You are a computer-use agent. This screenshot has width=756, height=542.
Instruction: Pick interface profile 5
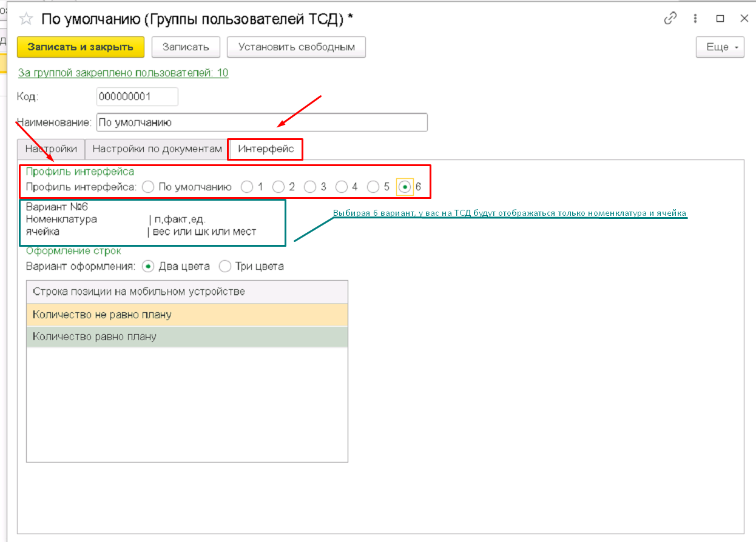tap(373, 187)
